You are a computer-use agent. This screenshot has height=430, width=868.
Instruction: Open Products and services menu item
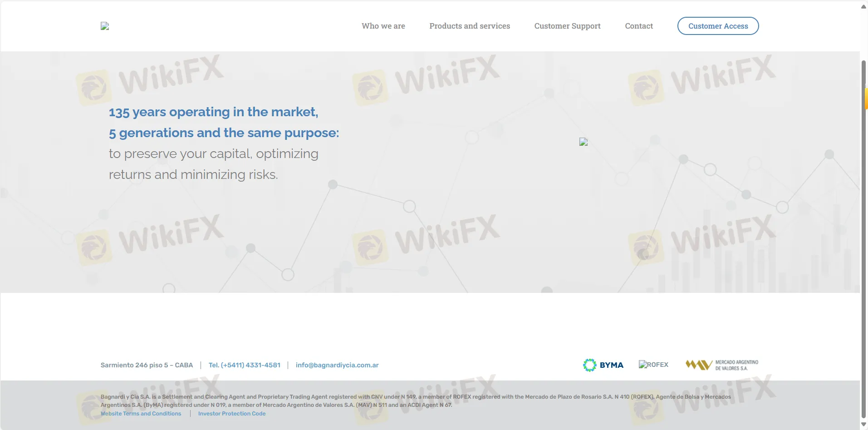[x=469, y=26]
